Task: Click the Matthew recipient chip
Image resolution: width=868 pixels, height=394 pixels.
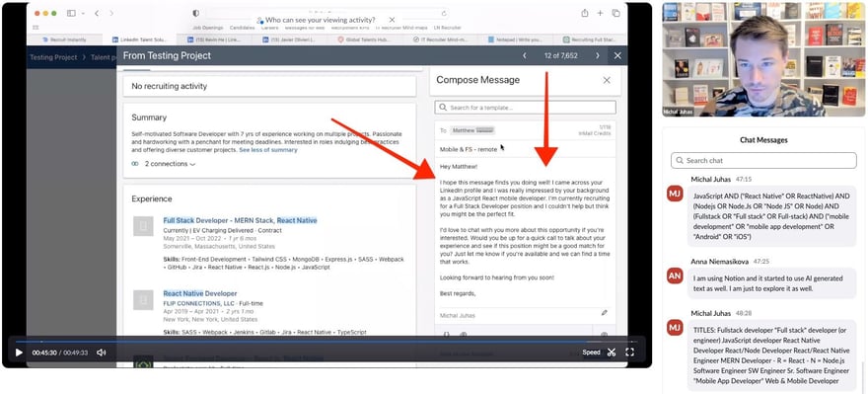Action: 472,130
